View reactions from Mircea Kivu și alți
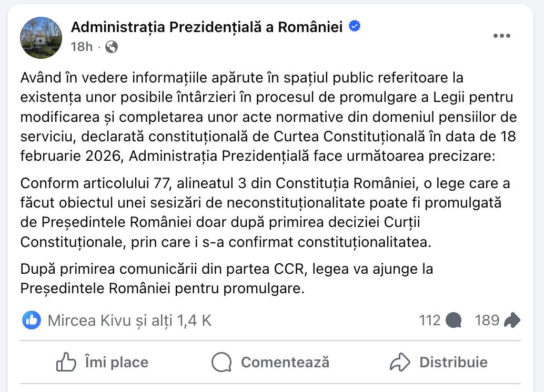Viewport: 544px width, 392px height. [x=129, y=320]
